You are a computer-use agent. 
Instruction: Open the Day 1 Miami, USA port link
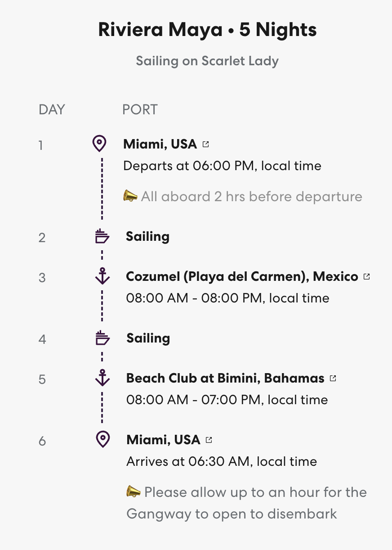[160, 144]
